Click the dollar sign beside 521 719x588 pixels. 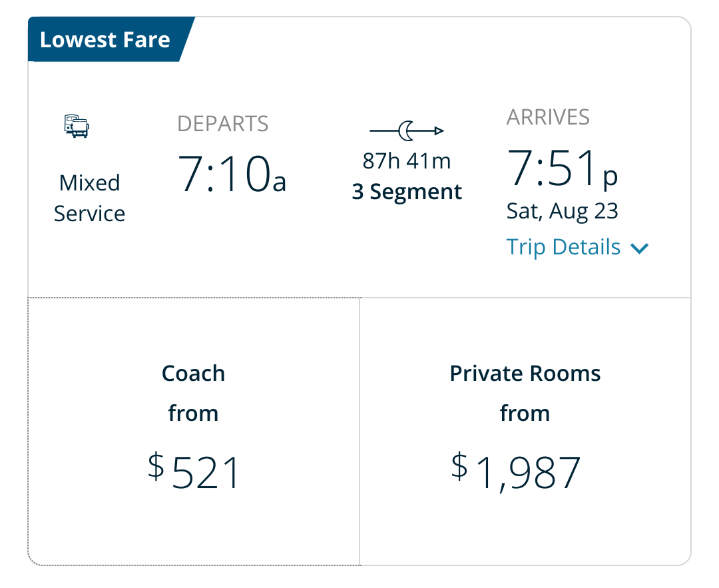click(156, 465)
